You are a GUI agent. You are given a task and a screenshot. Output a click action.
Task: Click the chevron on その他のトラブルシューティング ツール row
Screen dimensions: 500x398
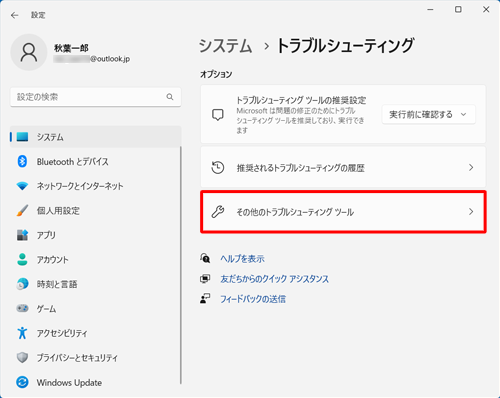pyautogui.click(x=471, y=212)
